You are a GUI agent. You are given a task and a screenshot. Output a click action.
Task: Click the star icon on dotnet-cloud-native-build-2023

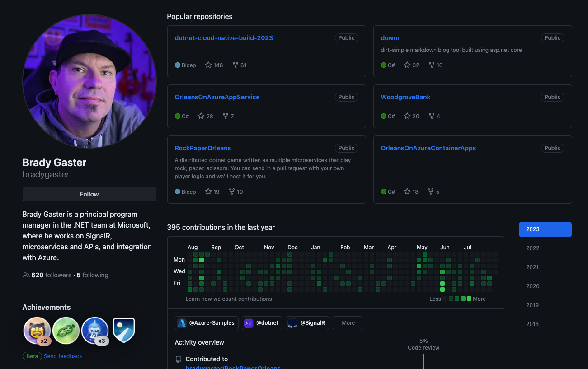coord(208,65)
